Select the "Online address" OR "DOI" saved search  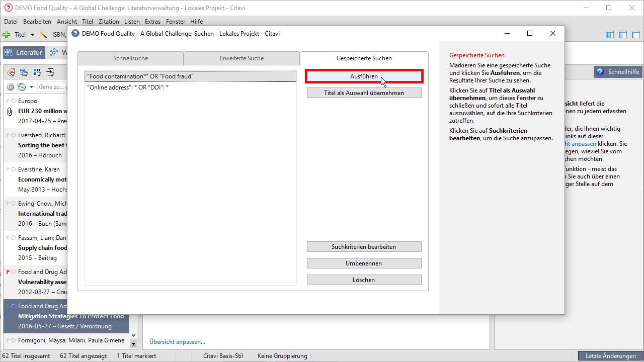[x=128, y=87]
